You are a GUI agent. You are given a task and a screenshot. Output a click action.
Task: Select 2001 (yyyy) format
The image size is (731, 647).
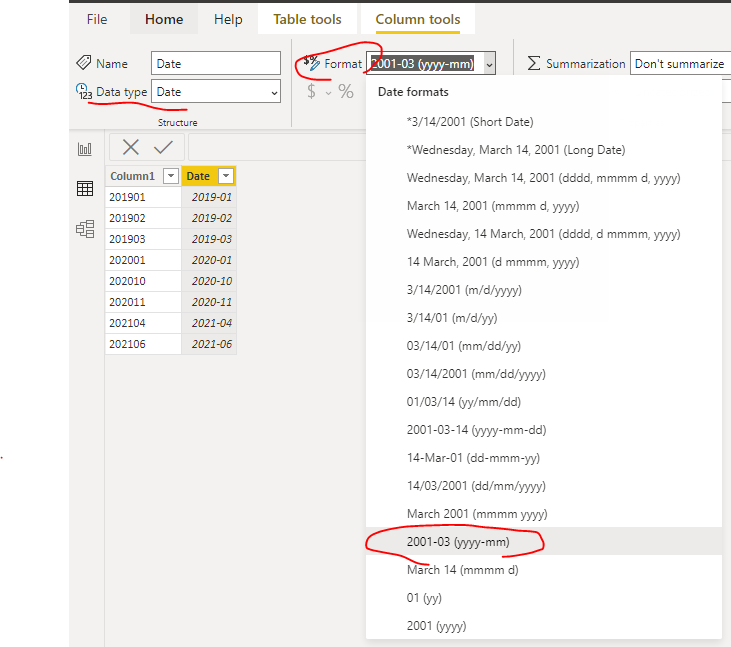(544, 625)
